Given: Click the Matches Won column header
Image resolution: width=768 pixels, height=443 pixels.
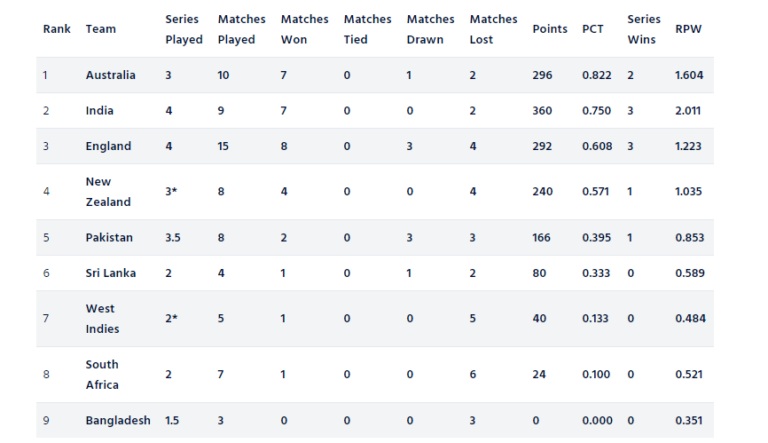Looking at the screenshot, I should tap(304, 29).
